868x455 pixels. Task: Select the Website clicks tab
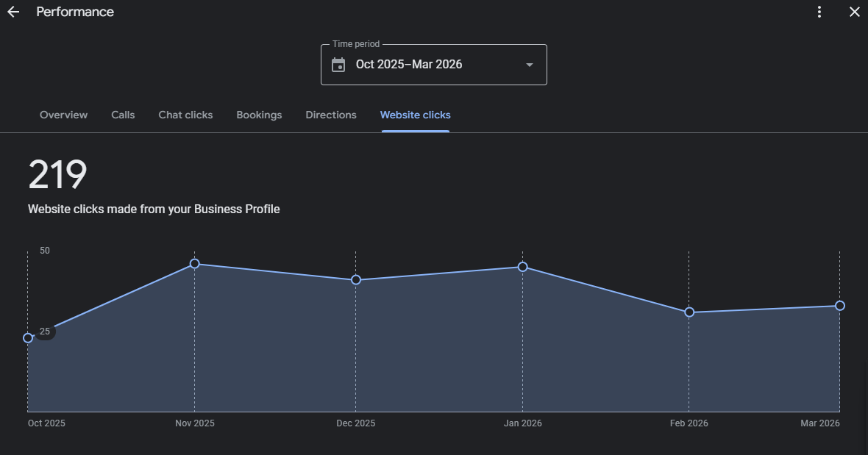[x=415, y=115]
